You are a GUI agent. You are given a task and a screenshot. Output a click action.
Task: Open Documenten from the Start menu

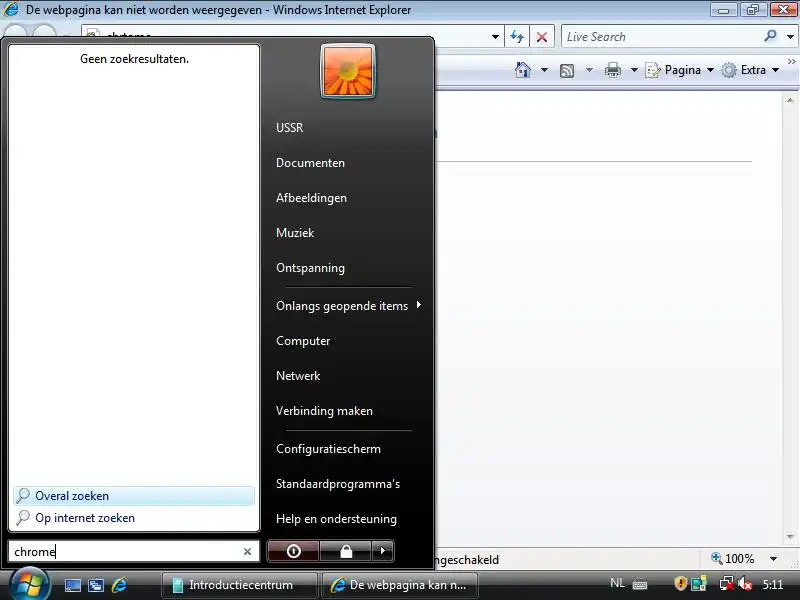pos(310,163)
